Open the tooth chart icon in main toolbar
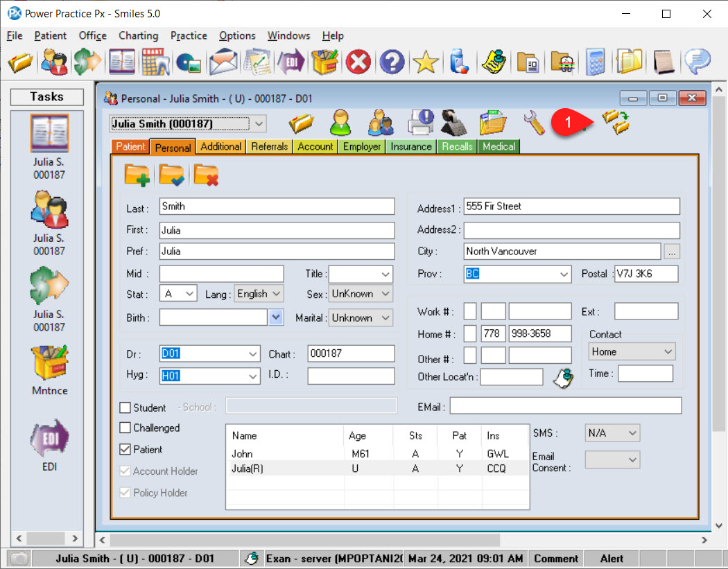This screenshot has width=728, height=569. point(155,62)
